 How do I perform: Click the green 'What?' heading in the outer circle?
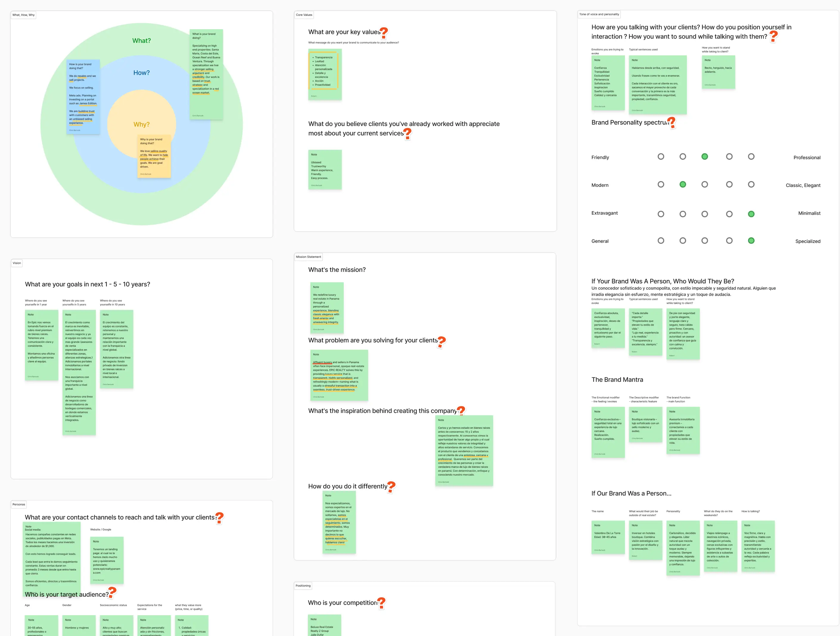[x=142, y=40]
